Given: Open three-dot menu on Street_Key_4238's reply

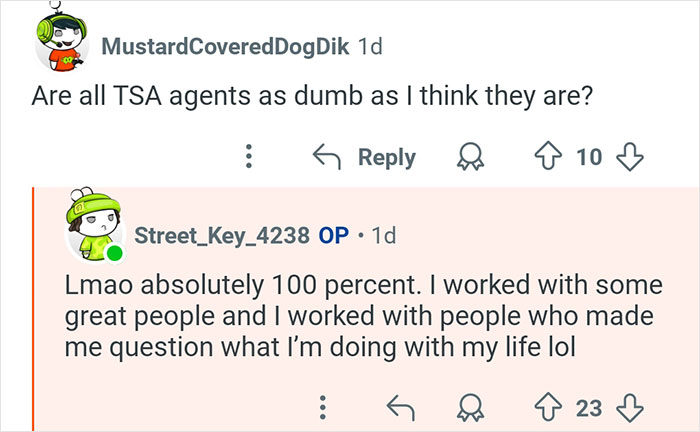Looking at the screenshot, I should pos(322,407).
